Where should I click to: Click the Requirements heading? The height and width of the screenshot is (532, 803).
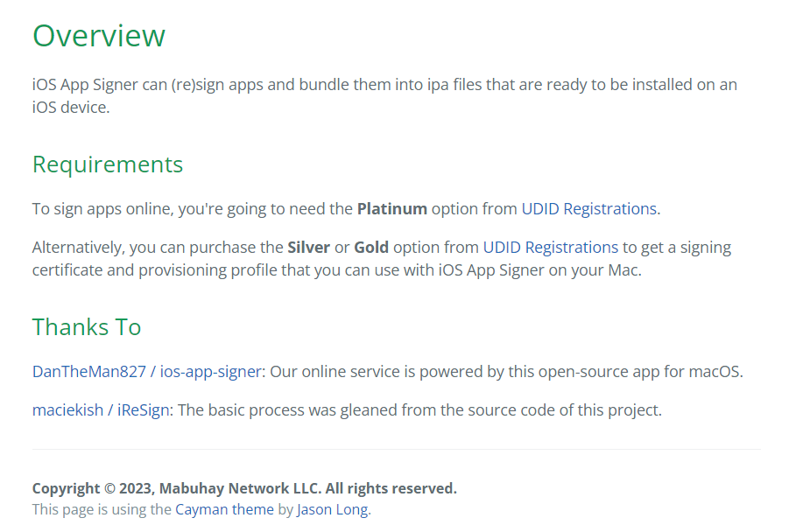(108, 164)
